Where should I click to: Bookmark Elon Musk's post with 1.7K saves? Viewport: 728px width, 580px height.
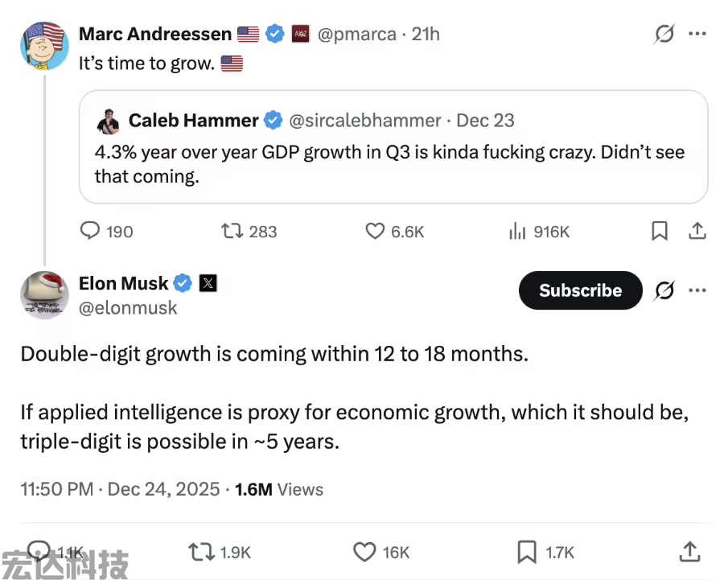[x=527, y=552]
